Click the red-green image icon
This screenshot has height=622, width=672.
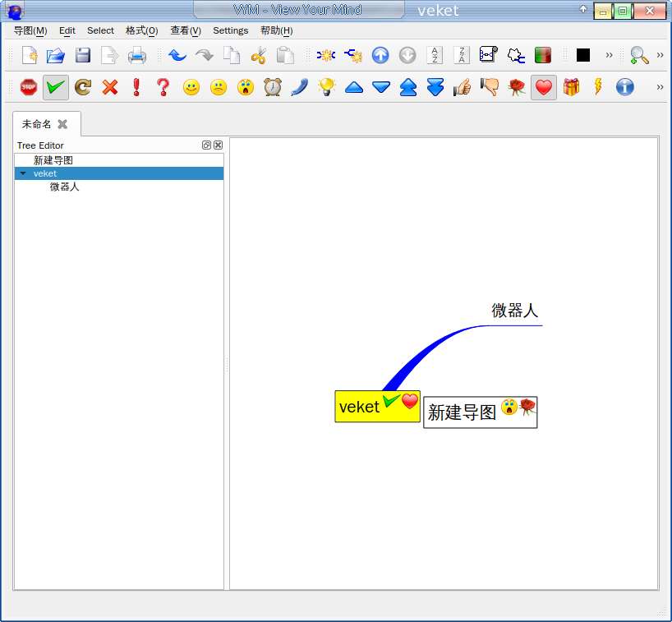point(543,55)
